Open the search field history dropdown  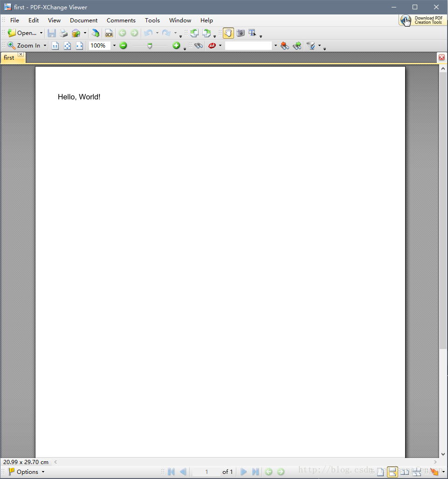[276, 46]
